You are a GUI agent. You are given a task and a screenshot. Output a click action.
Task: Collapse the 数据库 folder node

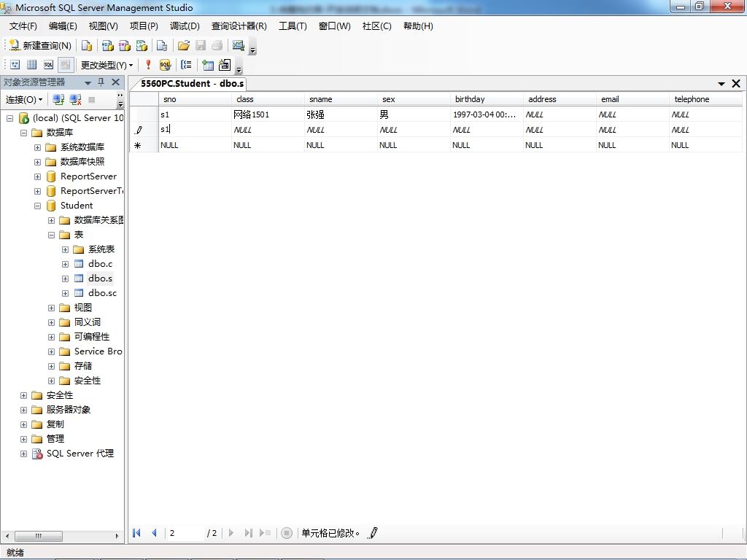click(23, 133)
